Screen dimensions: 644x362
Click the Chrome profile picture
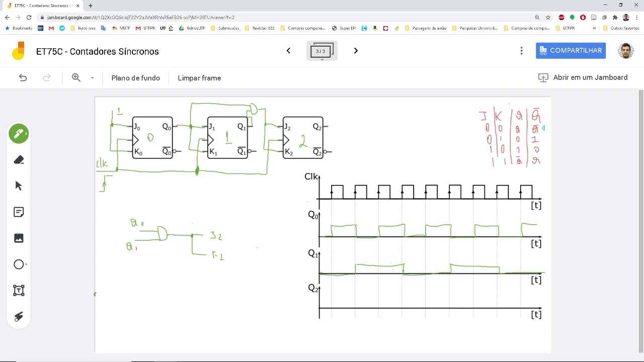click(625, 17)
